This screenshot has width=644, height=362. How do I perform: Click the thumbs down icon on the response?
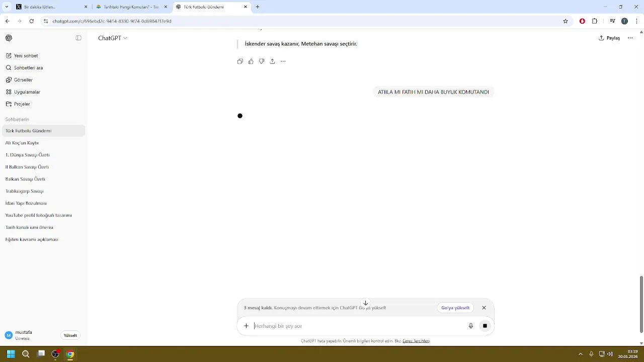tap(262, 61)
